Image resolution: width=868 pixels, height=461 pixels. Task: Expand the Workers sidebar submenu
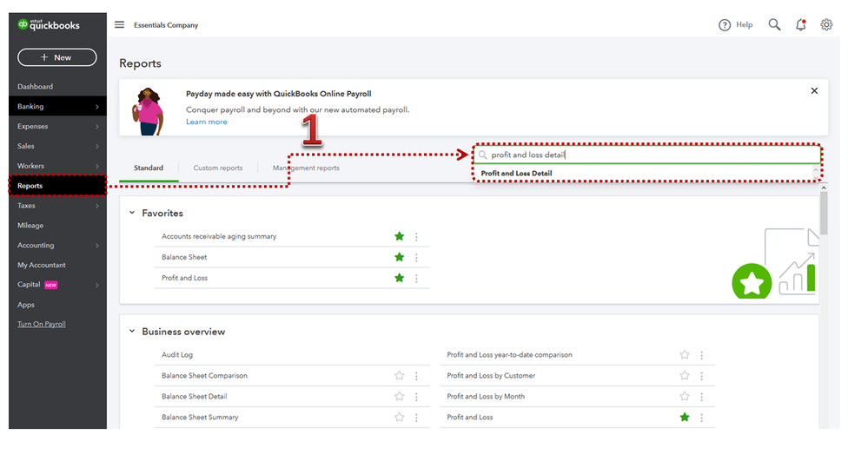pos(96,166)
